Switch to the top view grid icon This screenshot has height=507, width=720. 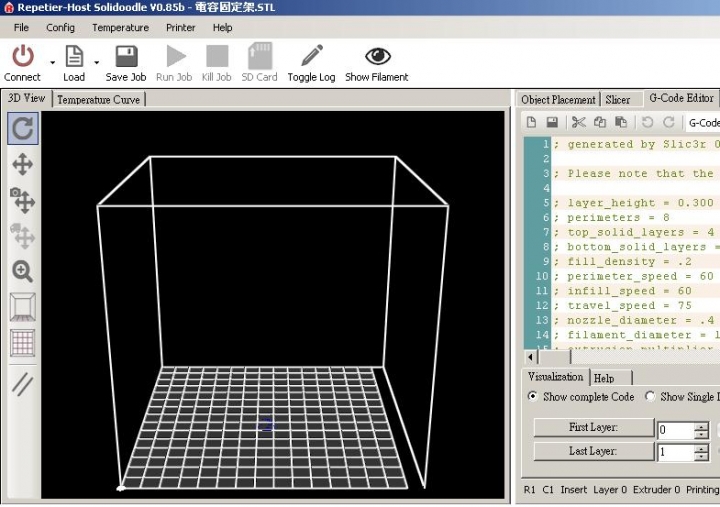23,343
